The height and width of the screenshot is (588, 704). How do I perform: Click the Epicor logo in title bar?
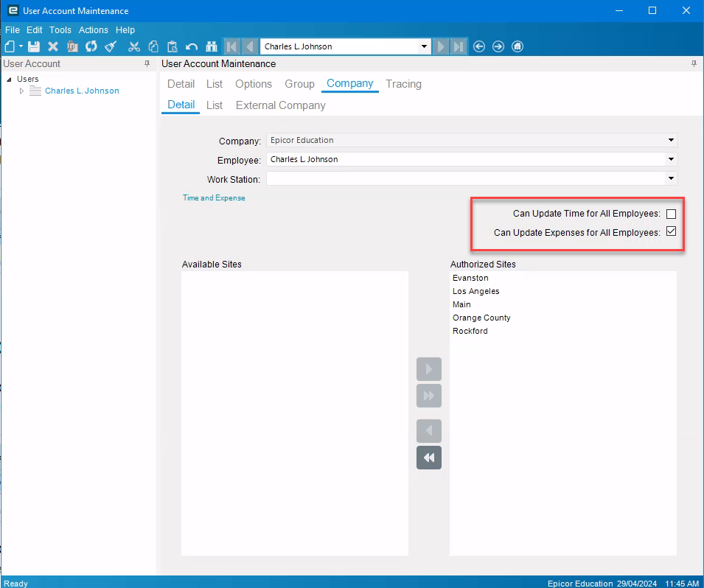[x=13, y=10]
